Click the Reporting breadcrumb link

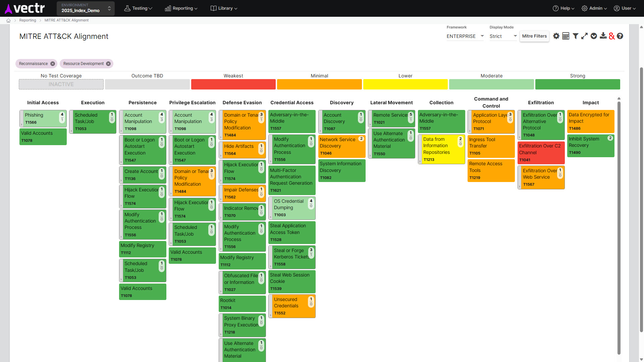click(28, 20)
